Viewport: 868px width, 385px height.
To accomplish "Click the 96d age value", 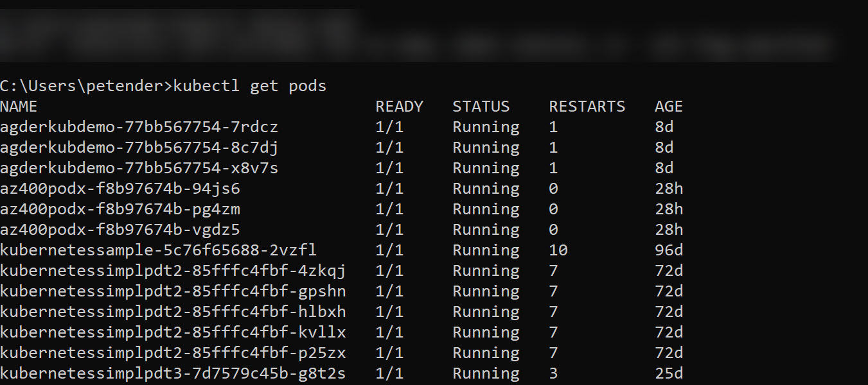I will 669,250.
